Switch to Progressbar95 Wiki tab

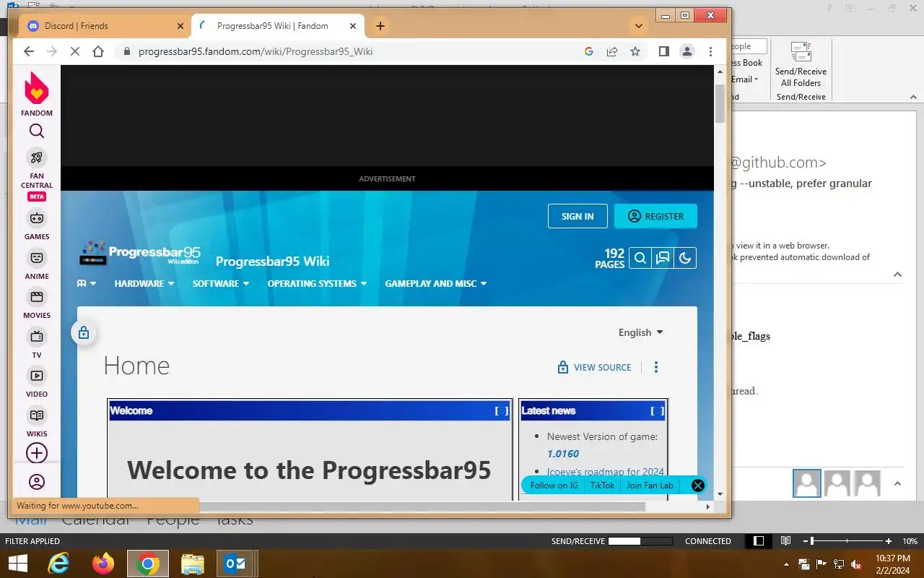coord(278,26)
